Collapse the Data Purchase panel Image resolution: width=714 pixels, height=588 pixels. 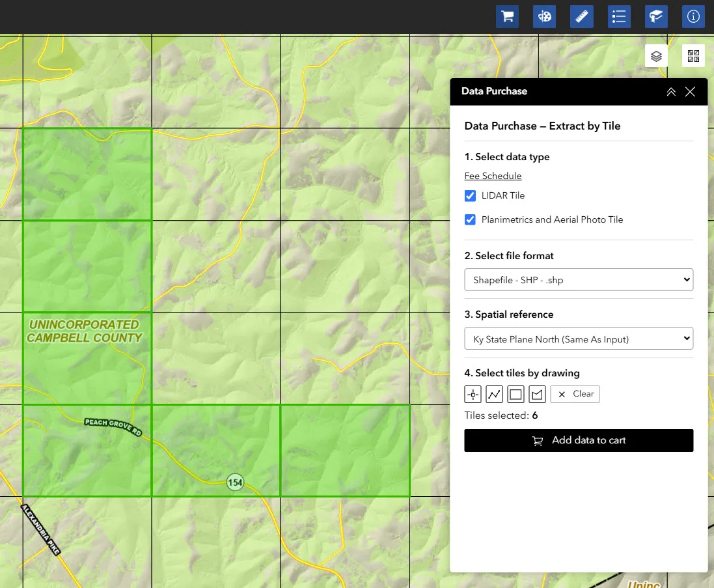671,92
